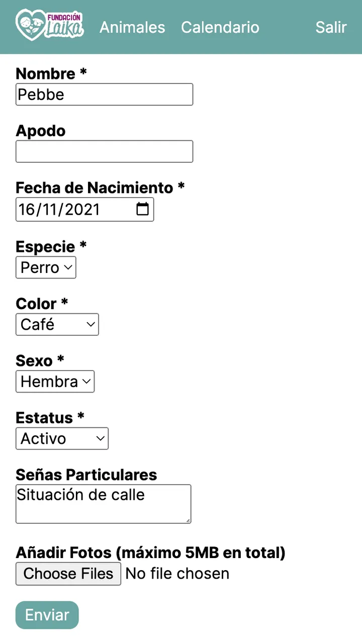Click the Fundación Laika logo

click(x=49, y=25)
